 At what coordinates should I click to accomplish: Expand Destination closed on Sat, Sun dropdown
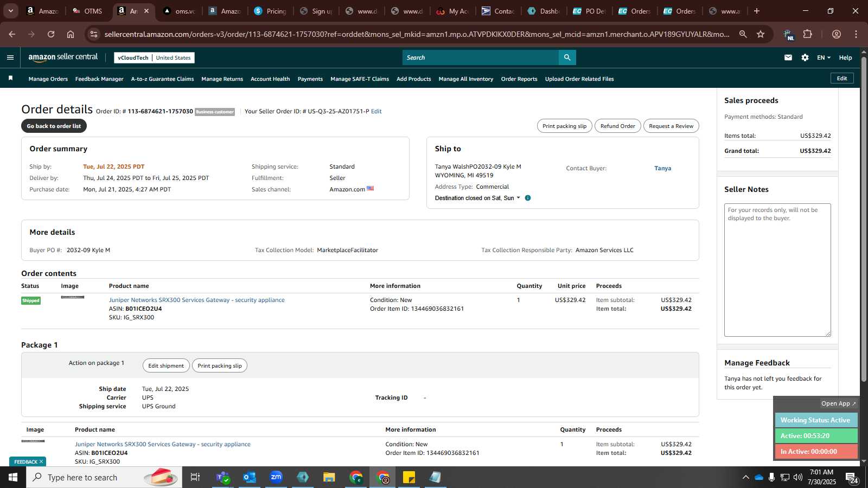pyautogui.click(x=477, y=198)
